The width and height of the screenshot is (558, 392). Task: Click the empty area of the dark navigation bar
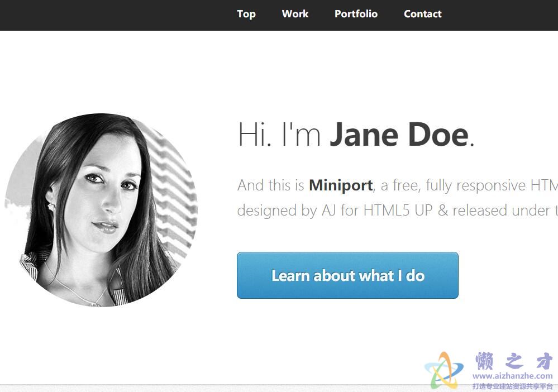tap(114, 15)
